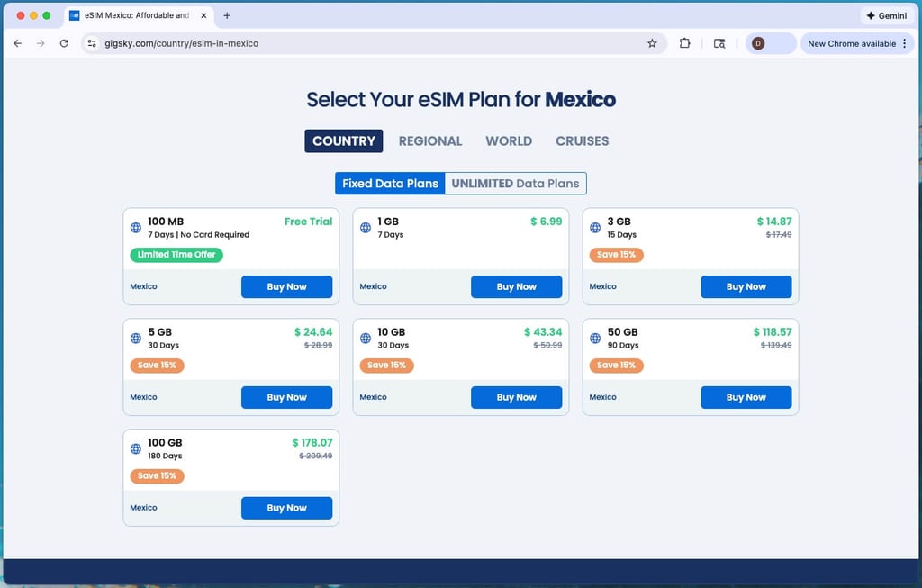Viewport: 922px width, 588px height.
Task: Click Save 15% badge on 100 GB plan
Action: coord(157,475)
